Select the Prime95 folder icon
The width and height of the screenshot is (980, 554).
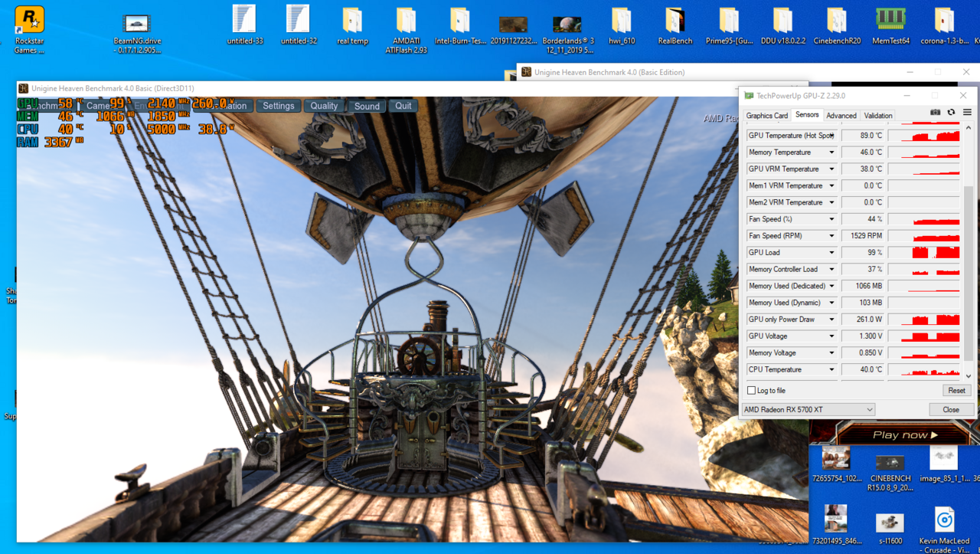coord(729,26)
